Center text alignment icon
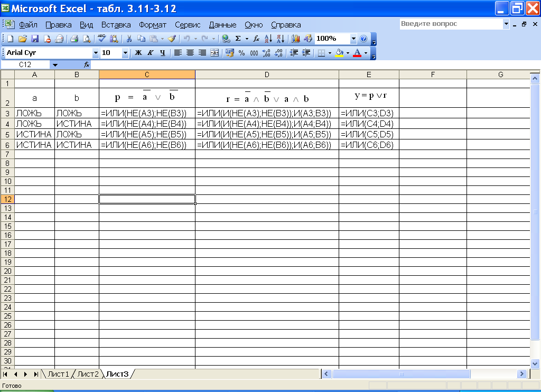This screenshot has width=541, height=392. click(x=190, y=53)
